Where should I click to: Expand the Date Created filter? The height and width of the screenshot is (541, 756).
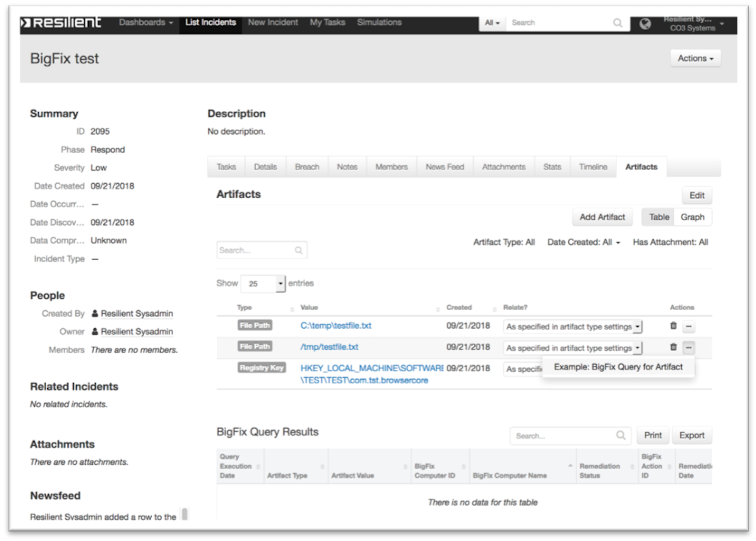583,242
